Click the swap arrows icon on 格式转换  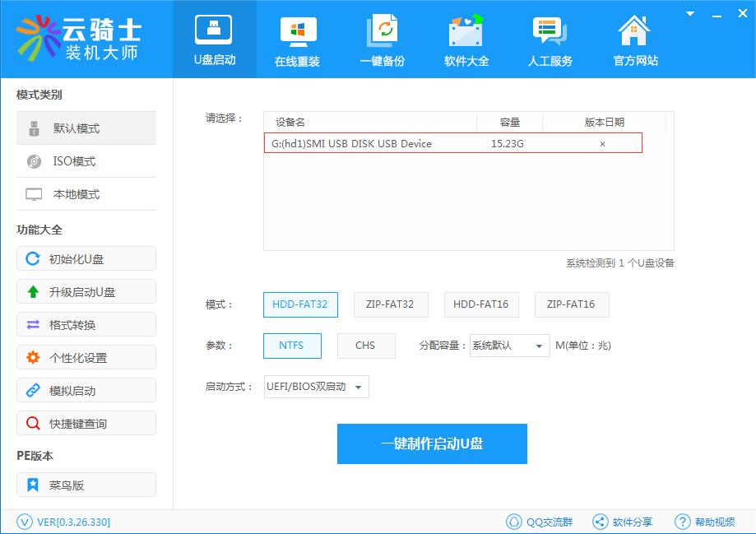coord(33,325)
